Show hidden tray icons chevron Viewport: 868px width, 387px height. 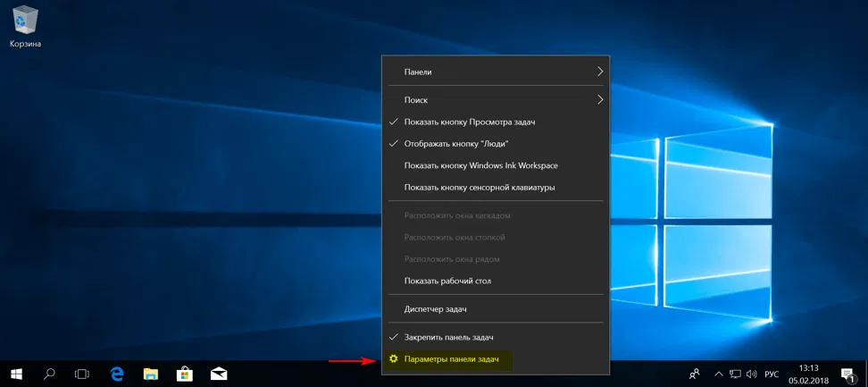(719, 374)
